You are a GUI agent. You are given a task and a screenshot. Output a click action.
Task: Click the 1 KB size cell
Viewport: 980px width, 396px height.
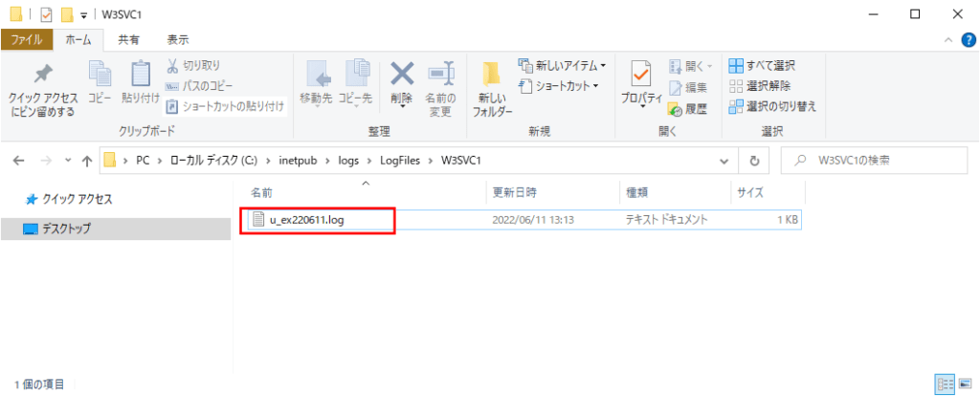(x=787, y=220)
